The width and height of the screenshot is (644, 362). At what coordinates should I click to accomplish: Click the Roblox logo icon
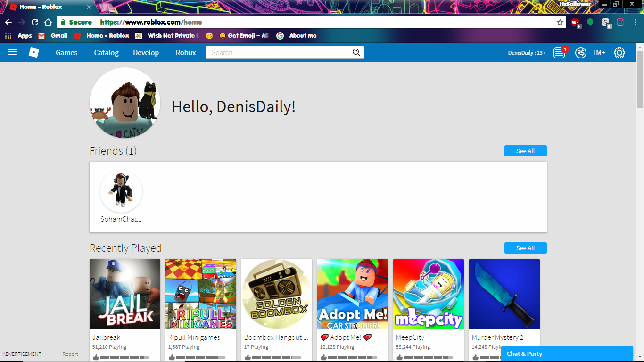pyautogui.click(x=34, y=52)
